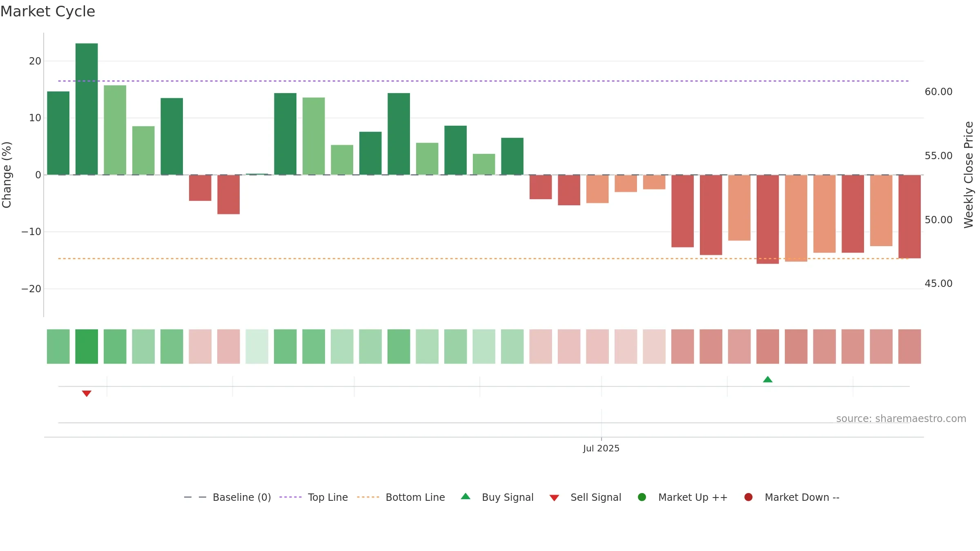
Task: Click the 55.00 price axis label
Action: click(x=938, y=156)
